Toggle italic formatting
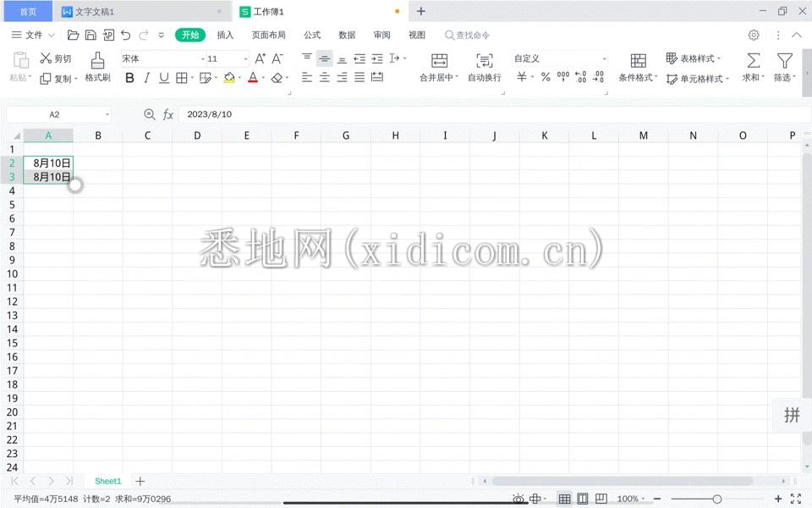The image size is (812, 508). 146,78
